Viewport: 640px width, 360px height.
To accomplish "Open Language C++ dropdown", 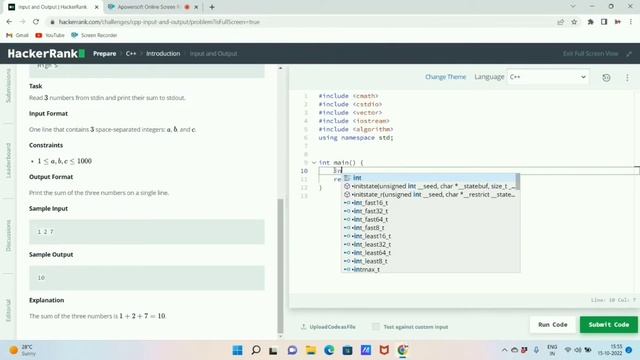I will pyautogui.click(x=548, y=77).
